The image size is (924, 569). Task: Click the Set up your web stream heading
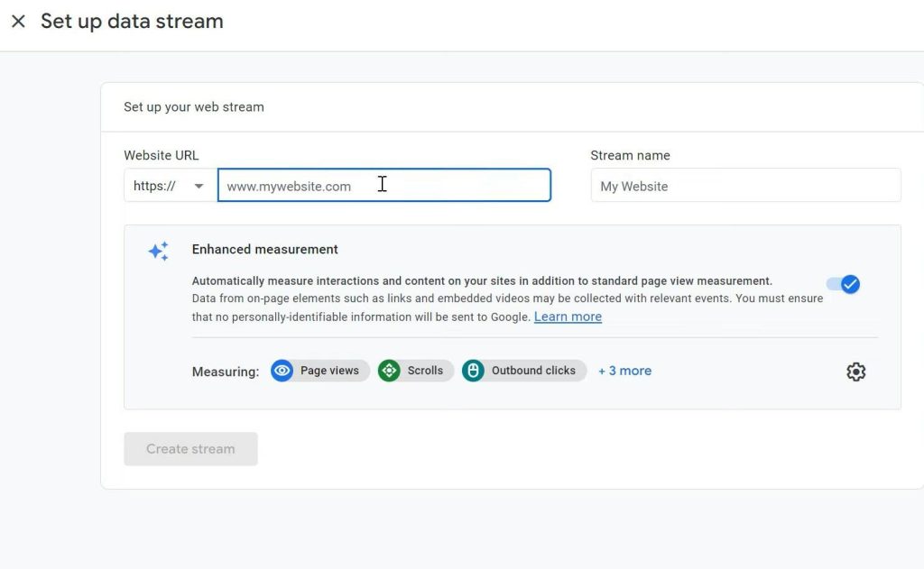point(194,106)
